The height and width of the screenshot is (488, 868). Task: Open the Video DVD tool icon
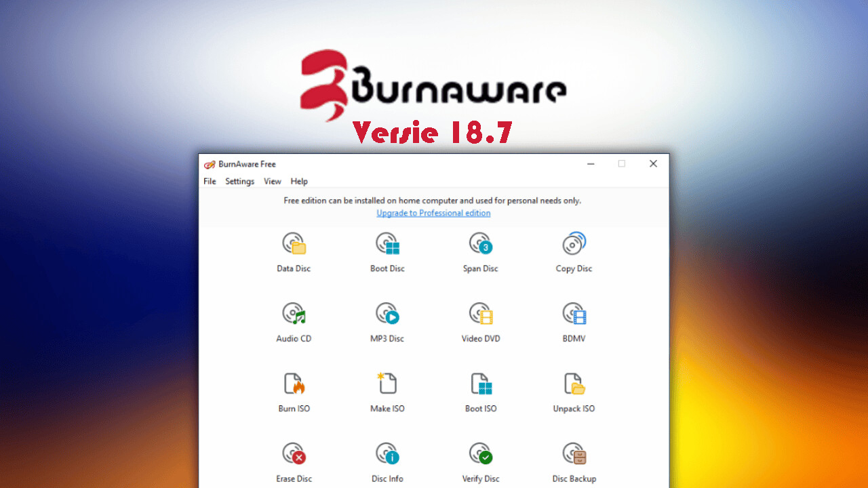481,314
